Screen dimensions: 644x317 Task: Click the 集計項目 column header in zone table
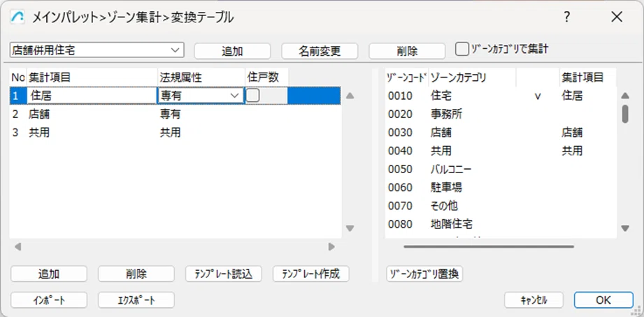pyautogui.click(x=588, y=77)
